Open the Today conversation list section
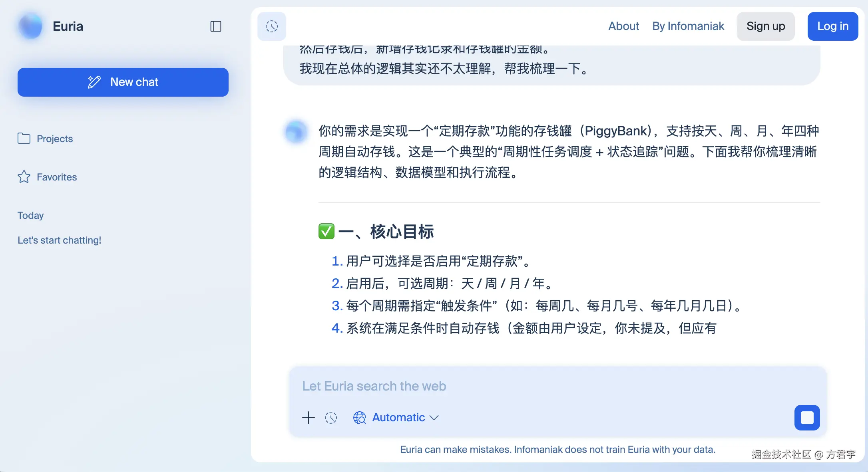This screenshot has height=472, width=868. tap(30, 215)
